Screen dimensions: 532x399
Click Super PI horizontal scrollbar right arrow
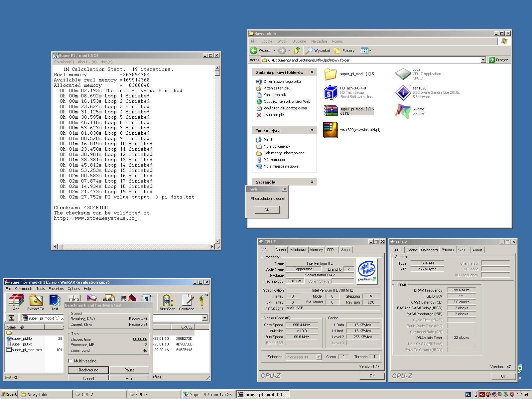tap(212, 247)
